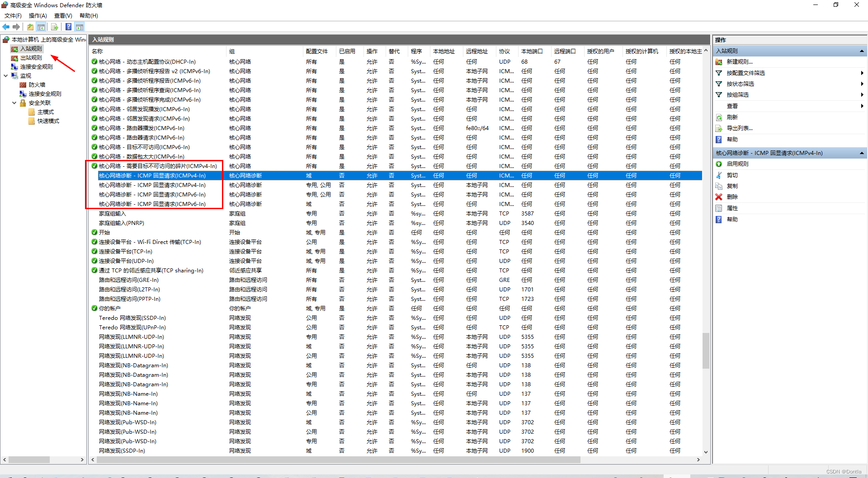
Task: Click the red X 删除 icon
Action: pyautogui.click(x=719, y=197)
